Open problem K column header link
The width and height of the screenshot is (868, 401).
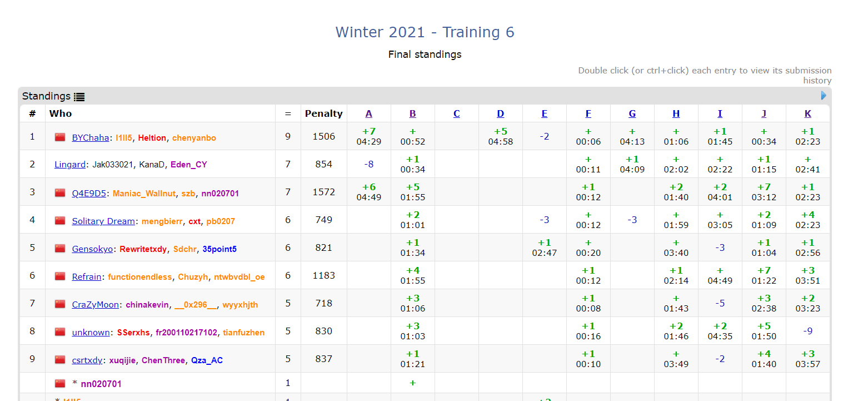[x=807, y=113]
